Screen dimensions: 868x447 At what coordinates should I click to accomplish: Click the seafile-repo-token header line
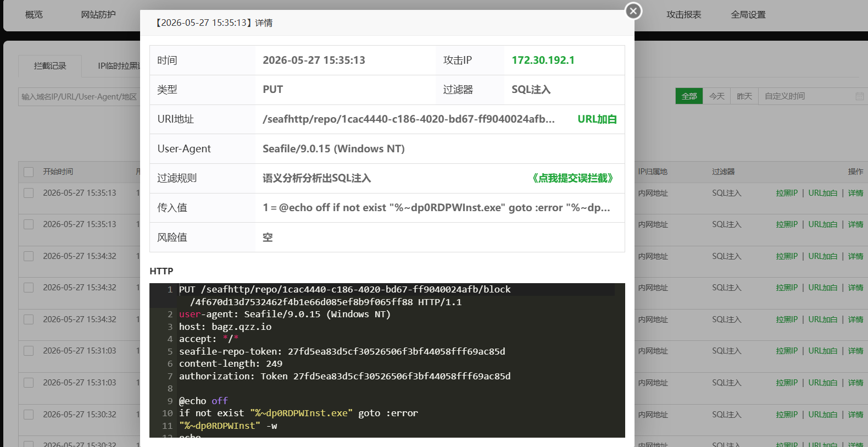point(342,351)
